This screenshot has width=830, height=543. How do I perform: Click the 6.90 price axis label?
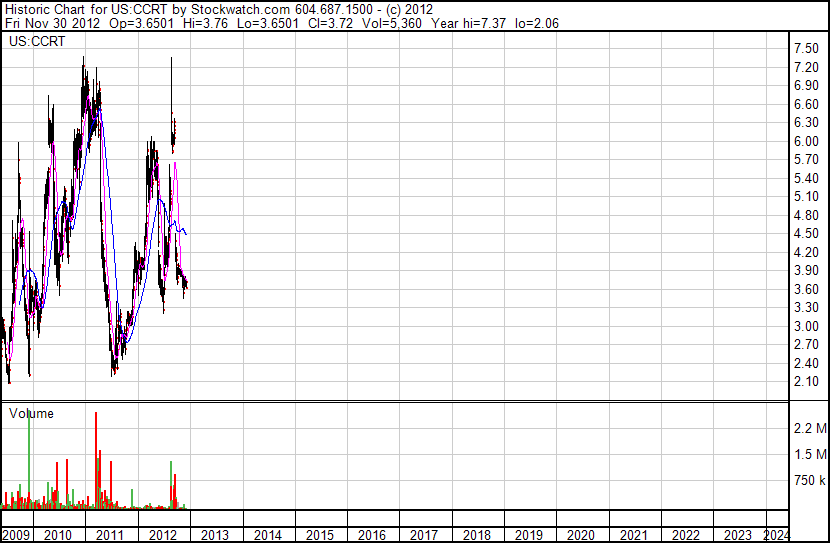pos(806,86)
